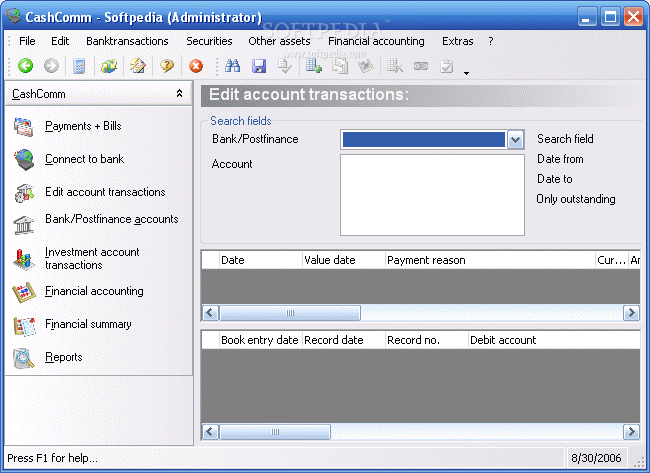
Task: Click the Bank/Postfinance combo box field
Action: [432, 140]
